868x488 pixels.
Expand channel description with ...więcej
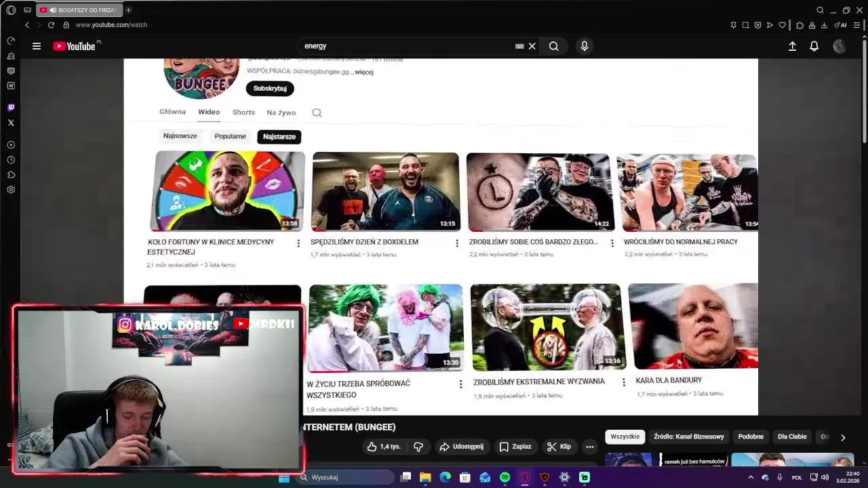pos(361,72)
